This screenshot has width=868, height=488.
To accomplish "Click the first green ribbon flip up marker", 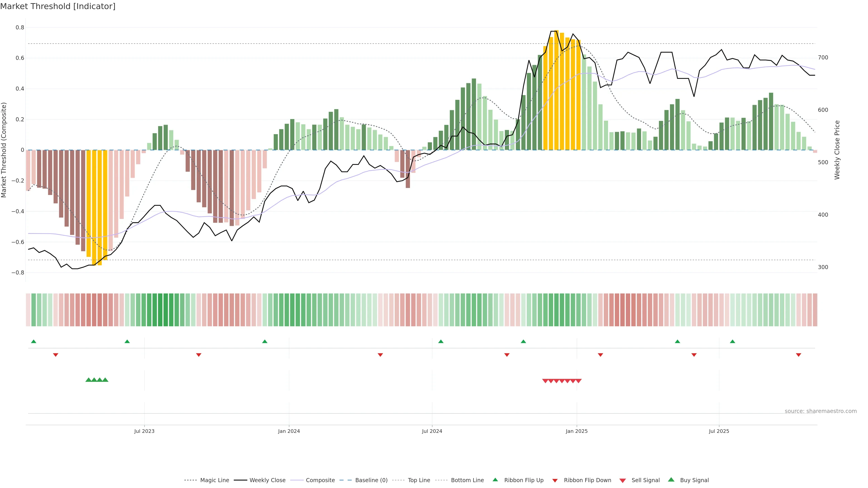I will coord(34,342).
